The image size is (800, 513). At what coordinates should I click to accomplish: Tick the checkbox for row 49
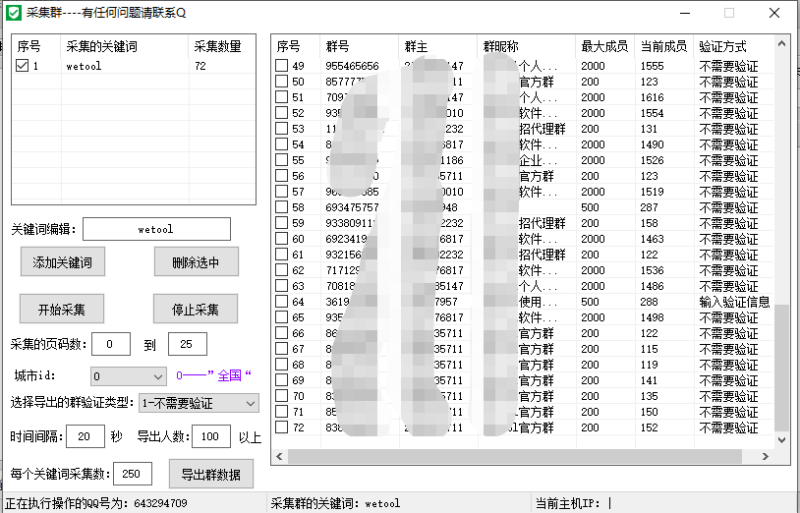point(282,66)
